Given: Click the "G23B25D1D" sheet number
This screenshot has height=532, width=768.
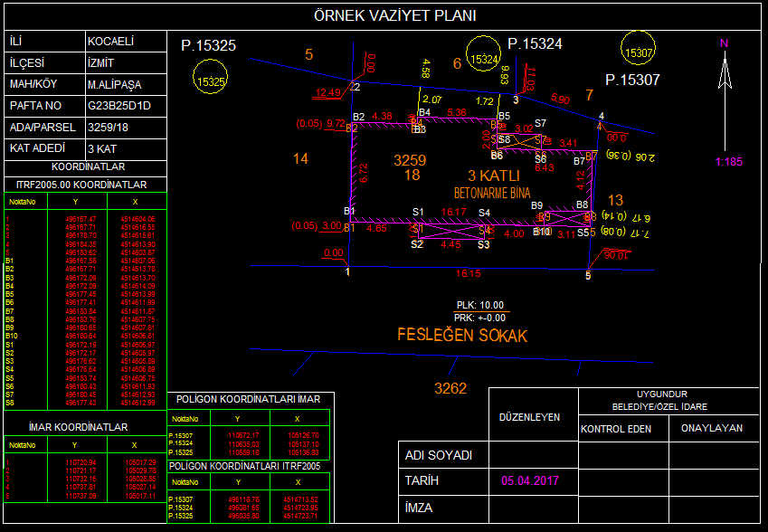Looking at the screenshot, I should (119, 106).
